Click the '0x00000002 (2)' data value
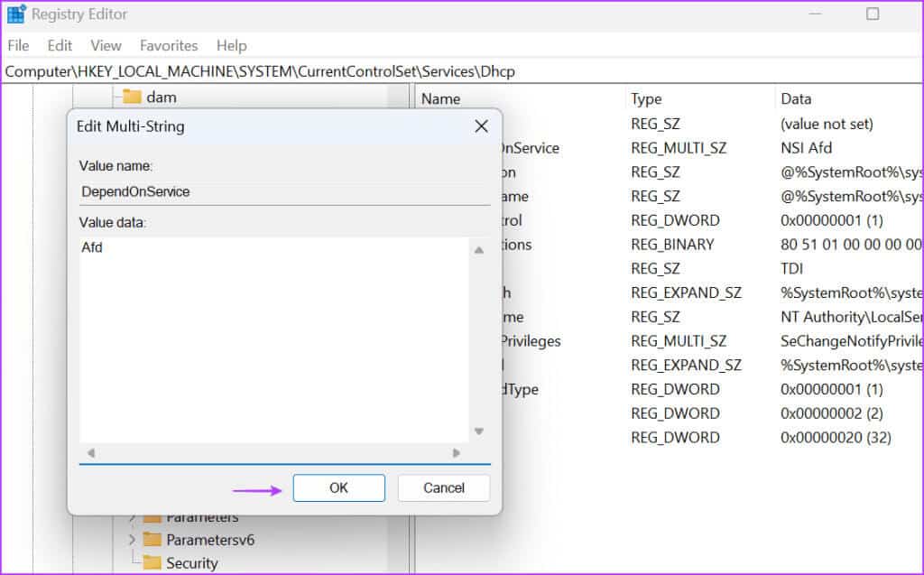The image size is (924, 575). (x=831, y=413)
